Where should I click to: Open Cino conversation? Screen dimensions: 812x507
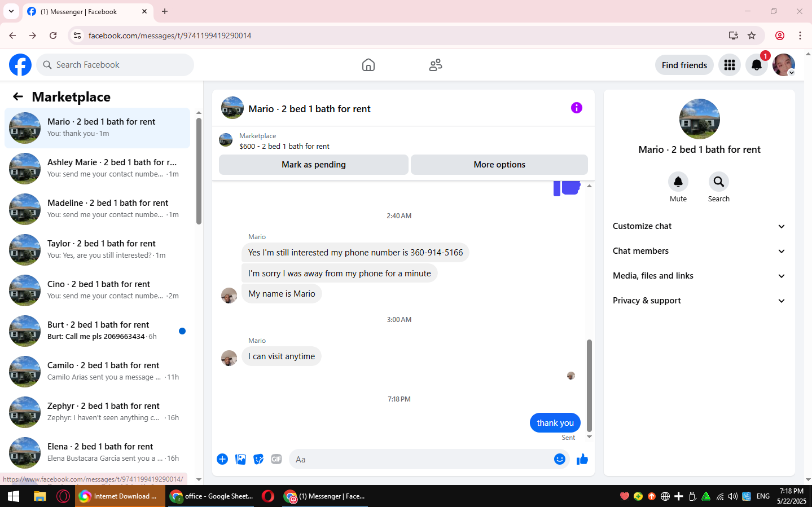tap(97, 290)
